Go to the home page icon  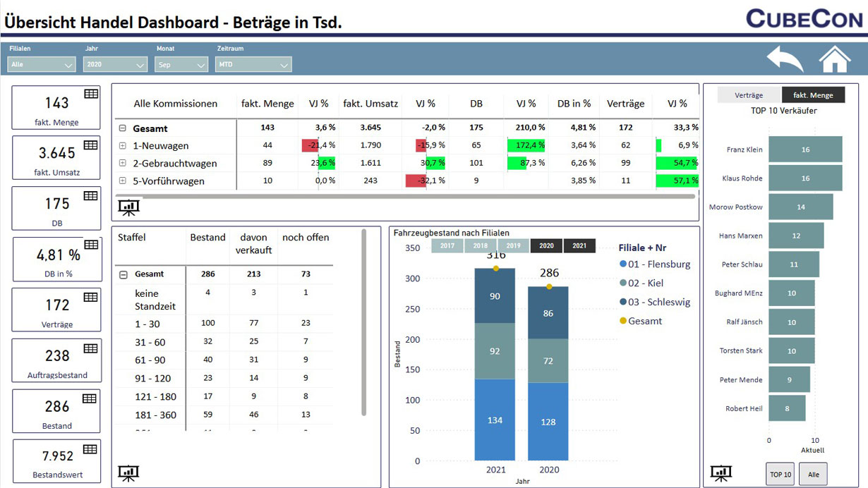(x=835, y=59)
